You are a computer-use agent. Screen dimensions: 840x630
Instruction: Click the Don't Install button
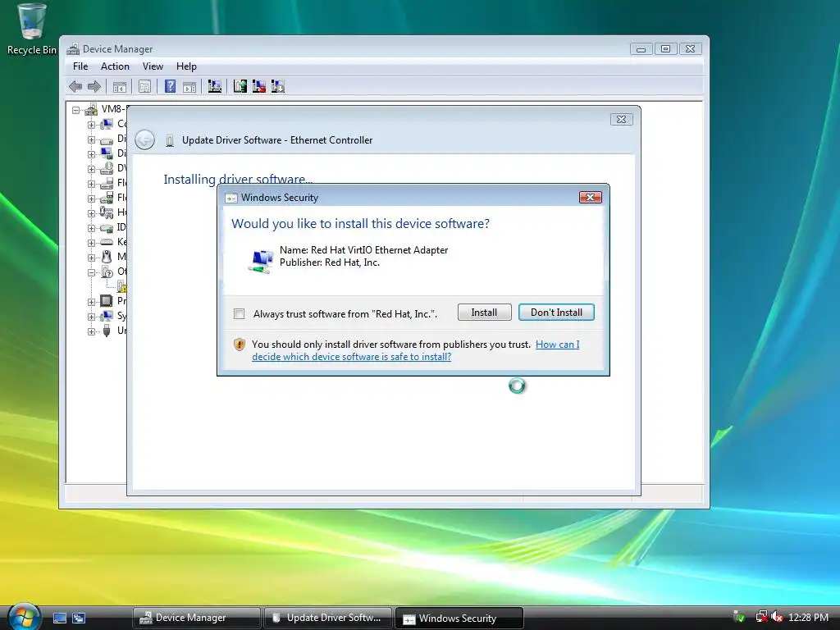click(556, 313)
